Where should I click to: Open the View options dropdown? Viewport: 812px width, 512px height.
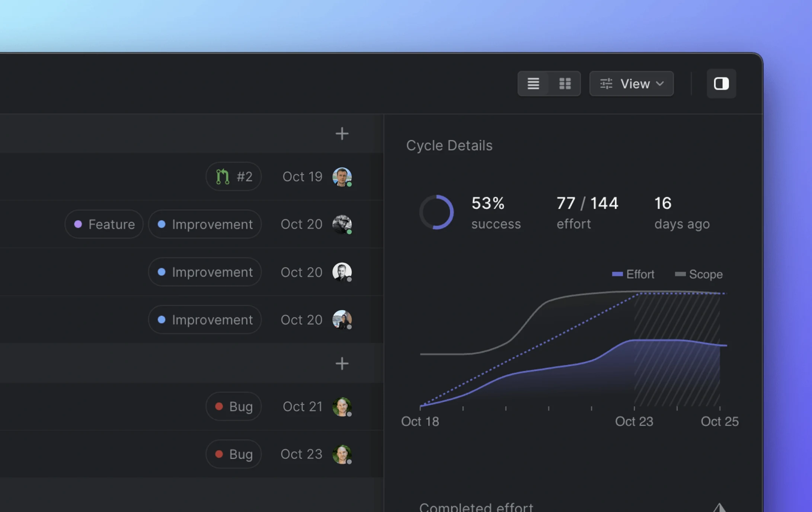coord(632,84)
